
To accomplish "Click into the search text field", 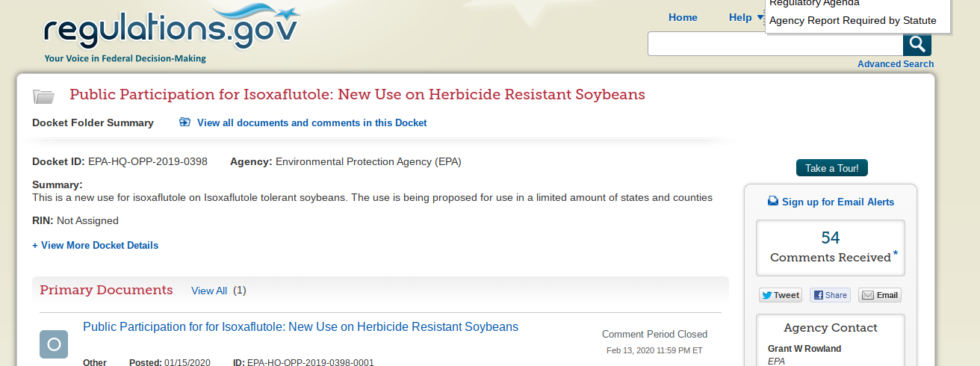I will click(x=775, y=44).
